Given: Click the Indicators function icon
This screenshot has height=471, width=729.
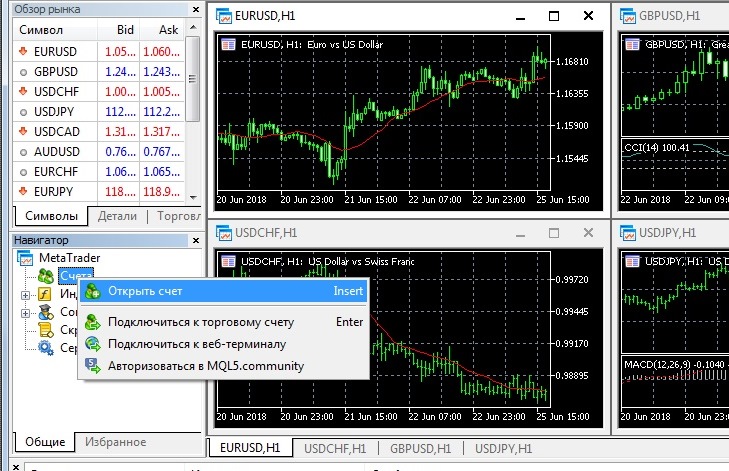Looking at the screenshot, I should [45, 294].
